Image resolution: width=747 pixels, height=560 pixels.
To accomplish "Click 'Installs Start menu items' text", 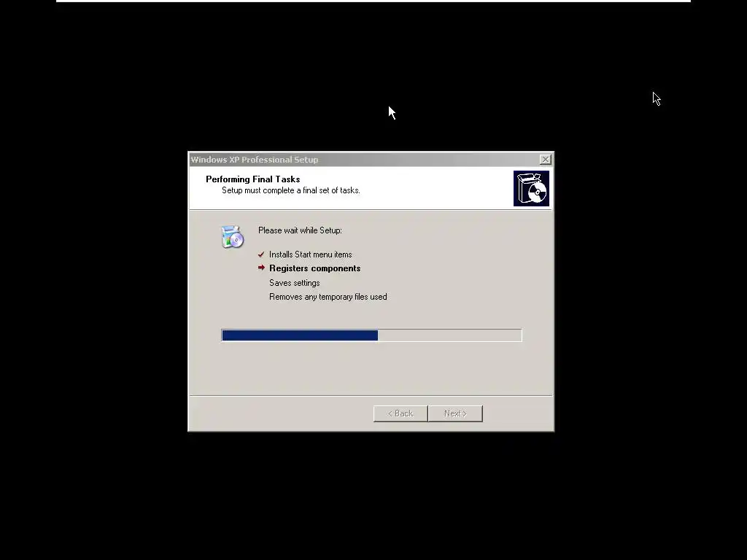I will click(x=311, y=254).
